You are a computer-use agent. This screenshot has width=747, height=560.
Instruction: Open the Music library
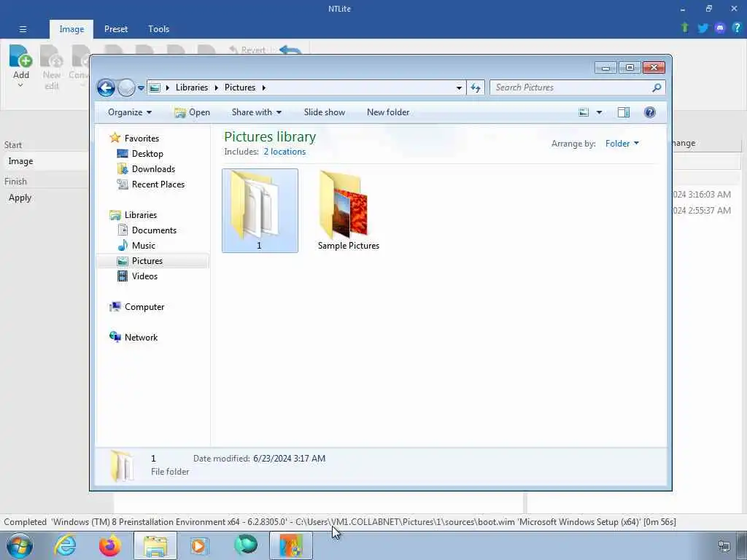(144, 245)
